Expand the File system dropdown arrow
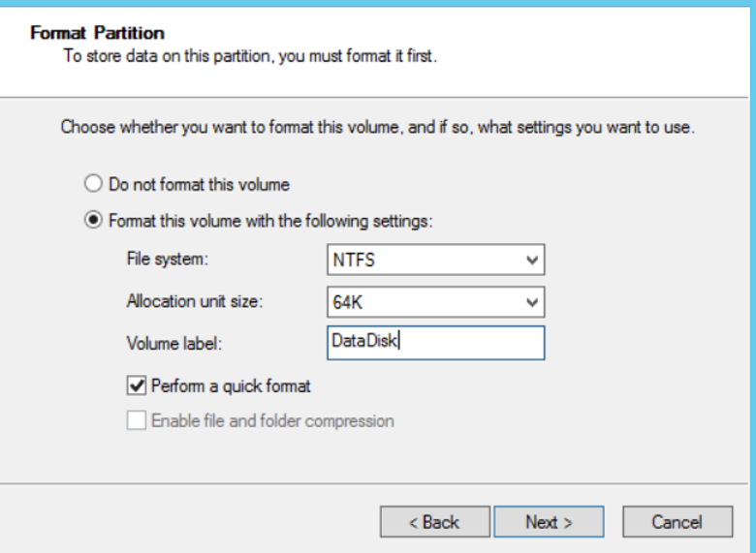 tap(532, 261)
